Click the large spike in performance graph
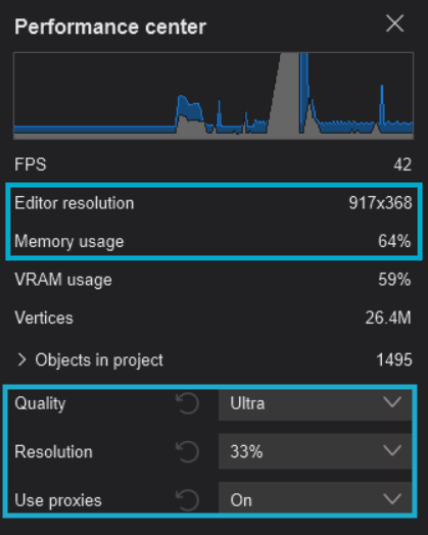Image resolution: width=428 pixels, height=535 pixels. point(288,92)
